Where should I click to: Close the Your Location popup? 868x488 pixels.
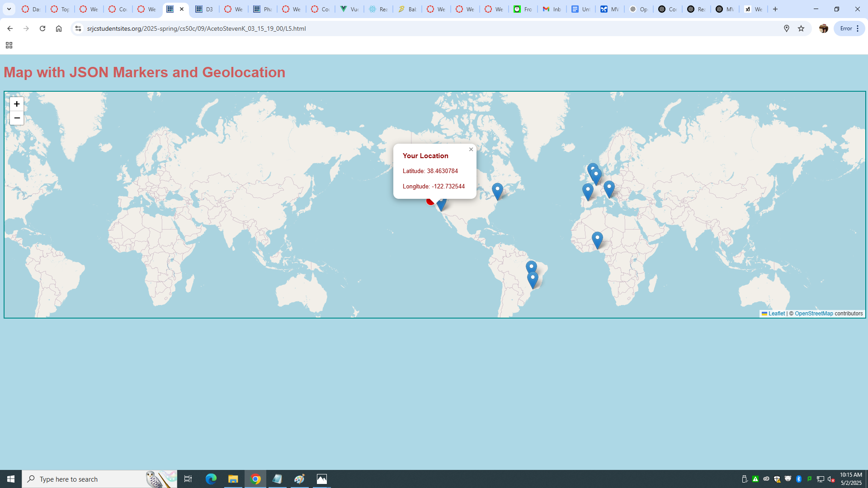pos(471,150)
